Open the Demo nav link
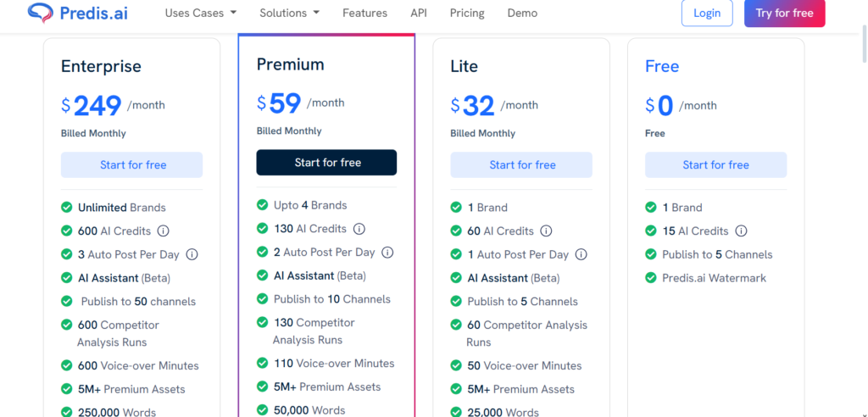This screenshot has width=868, height=417. pos(522,13)
